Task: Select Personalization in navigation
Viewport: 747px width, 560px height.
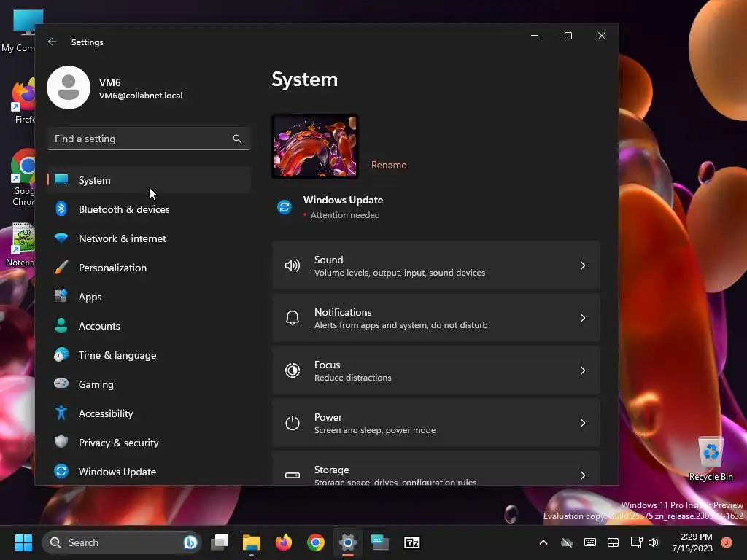Action: [149, 268]
